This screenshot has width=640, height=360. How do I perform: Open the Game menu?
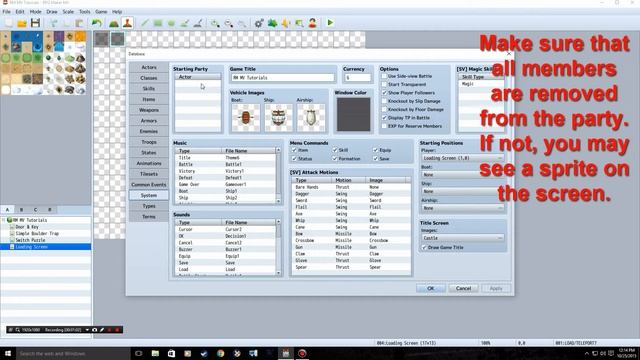[101, 11]
